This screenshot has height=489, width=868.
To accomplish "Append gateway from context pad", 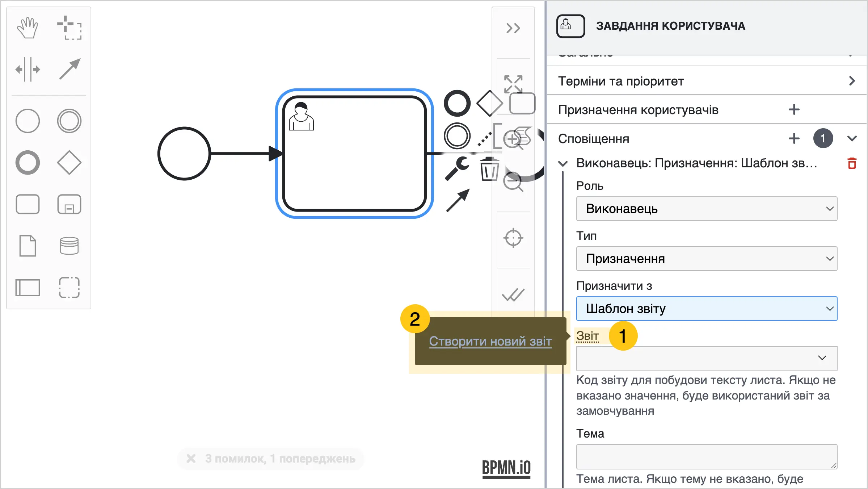I will (x=489, y=103).
